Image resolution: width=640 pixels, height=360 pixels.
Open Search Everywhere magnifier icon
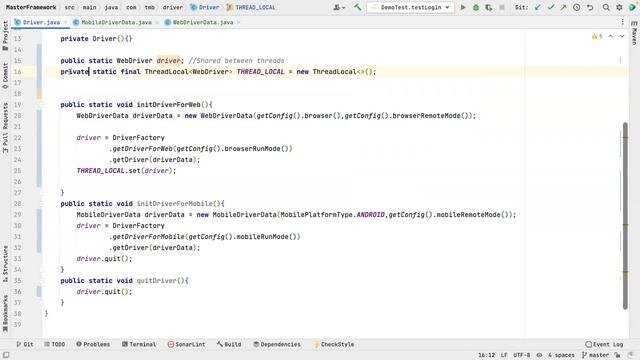[x=606, y=7]
